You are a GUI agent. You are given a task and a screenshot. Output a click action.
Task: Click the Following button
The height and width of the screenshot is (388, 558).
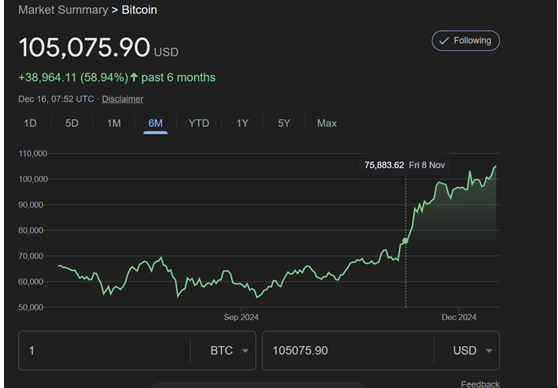tap(465, 41)
